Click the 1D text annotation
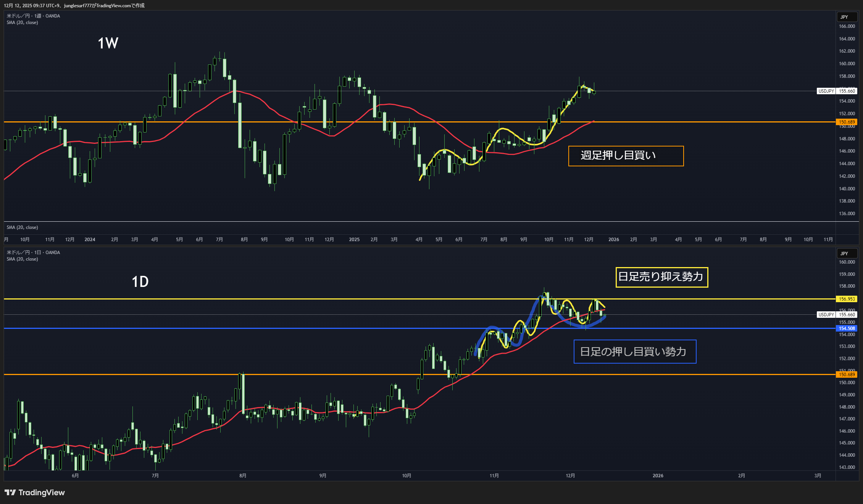Image resolution: width=863 pixels, height=504 pixels. coord(140,282)
